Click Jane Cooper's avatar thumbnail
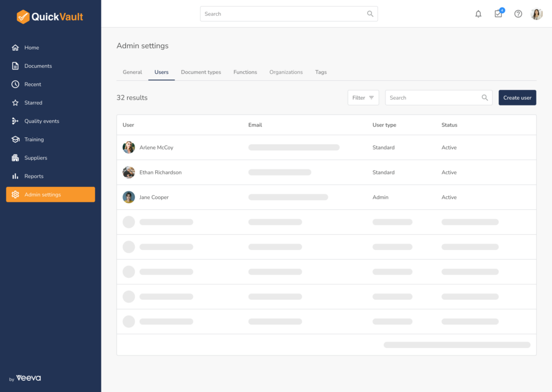Image resolution: width=552 pixels, height=392 pixels. click(x=129, y=197)
